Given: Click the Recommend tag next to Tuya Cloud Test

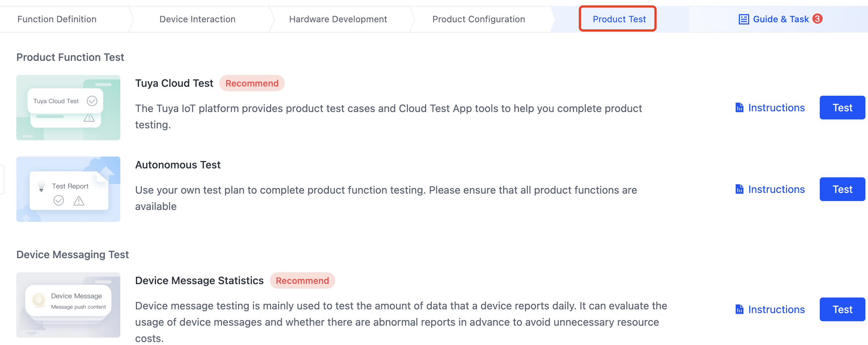Looking at the screenshot, I should 252,83.
